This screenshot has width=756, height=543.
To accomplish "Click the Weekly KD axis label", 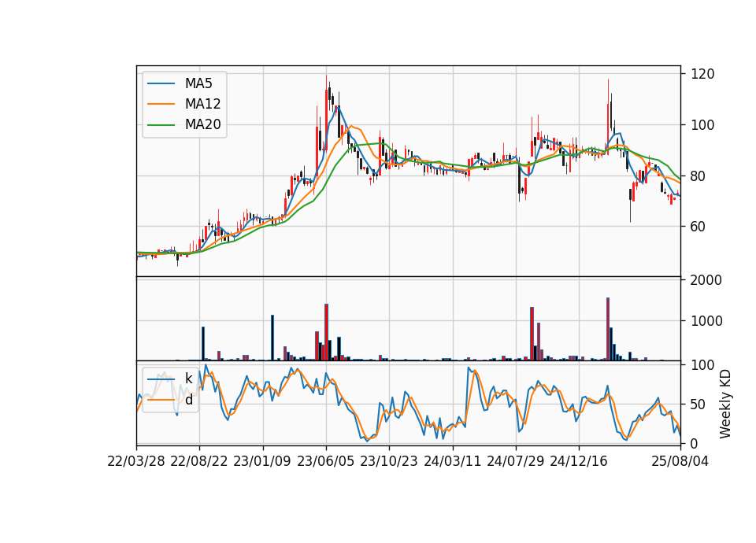I will (725, 404).
